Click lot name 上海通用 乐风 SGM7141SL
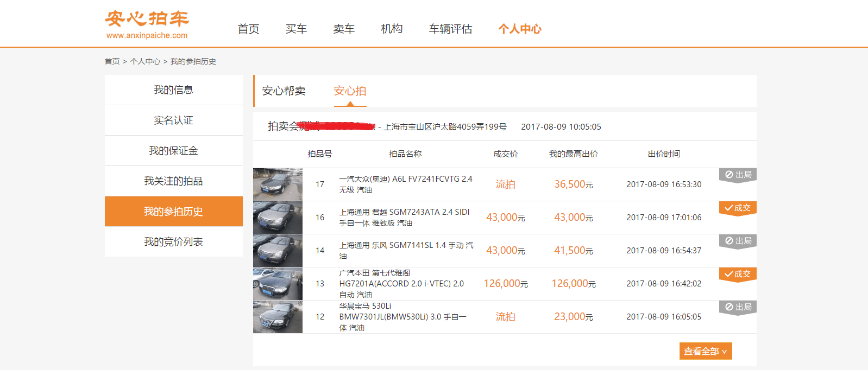868x370 pixels. pos(406,251)
